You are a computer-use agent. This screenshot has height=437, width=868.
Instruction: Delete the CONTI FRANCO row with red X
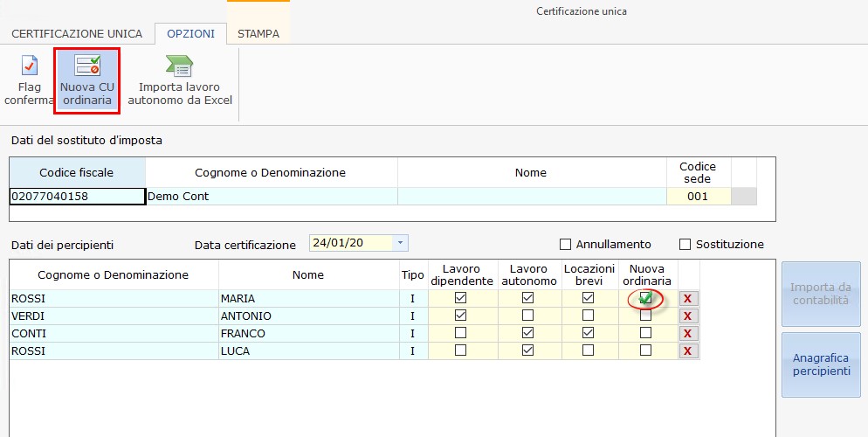(688, 334)
